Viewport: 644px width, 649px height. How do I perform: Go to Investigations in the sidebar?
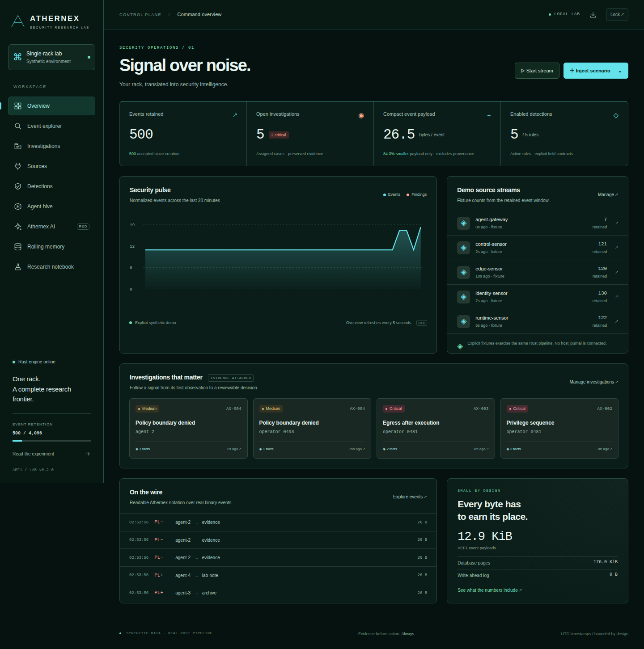click(x=51, y=146)
